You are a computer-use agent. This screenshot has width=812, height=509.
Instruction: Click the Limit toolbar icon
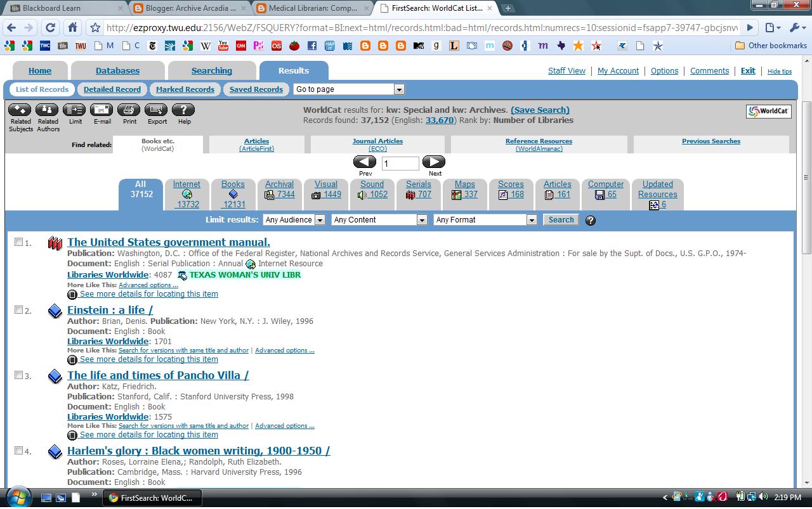tap(75, 110)
